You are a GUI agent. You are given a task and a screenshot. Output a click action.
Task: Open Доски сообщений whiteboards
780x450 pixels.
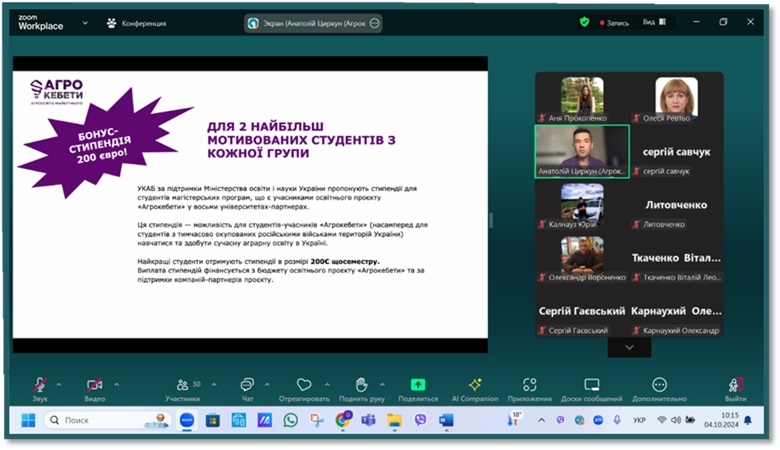tap(592, 389)
